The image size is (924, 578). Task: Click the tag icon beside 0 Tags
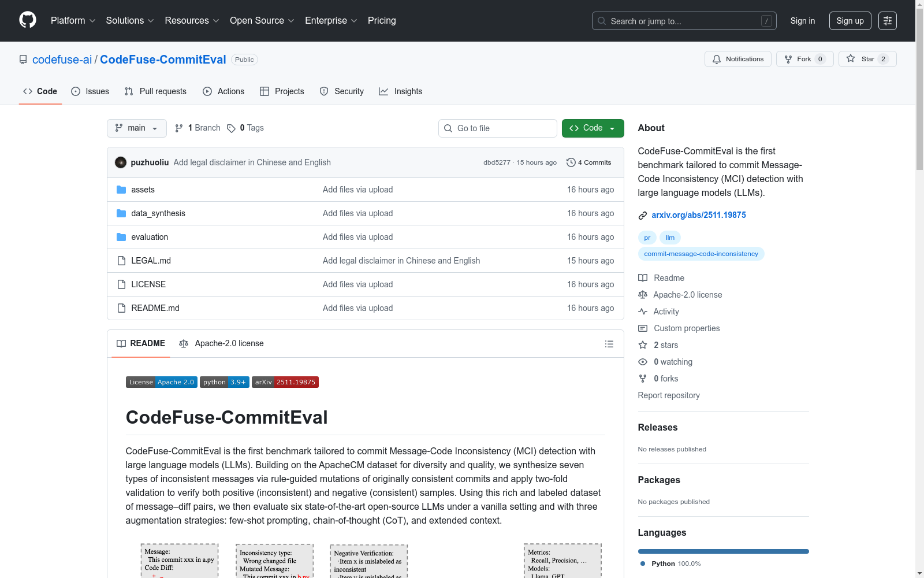(x=231, y=128)
